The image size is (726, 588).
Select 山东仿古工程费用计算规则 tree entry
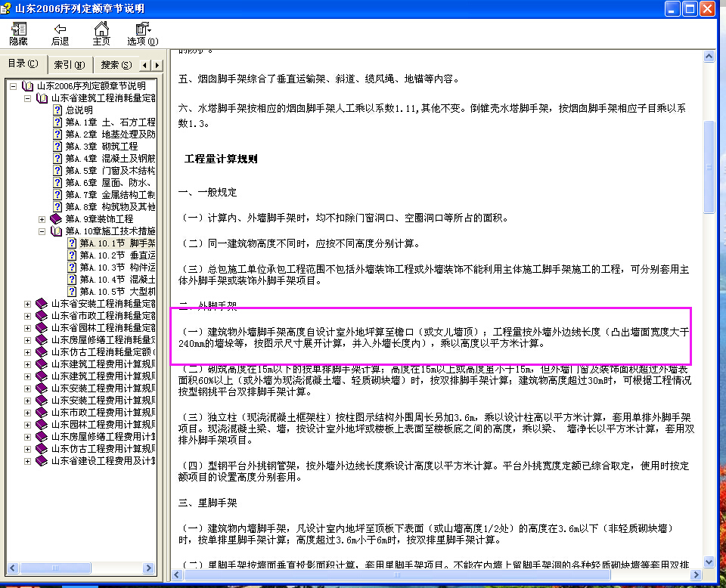coord(104,449)
